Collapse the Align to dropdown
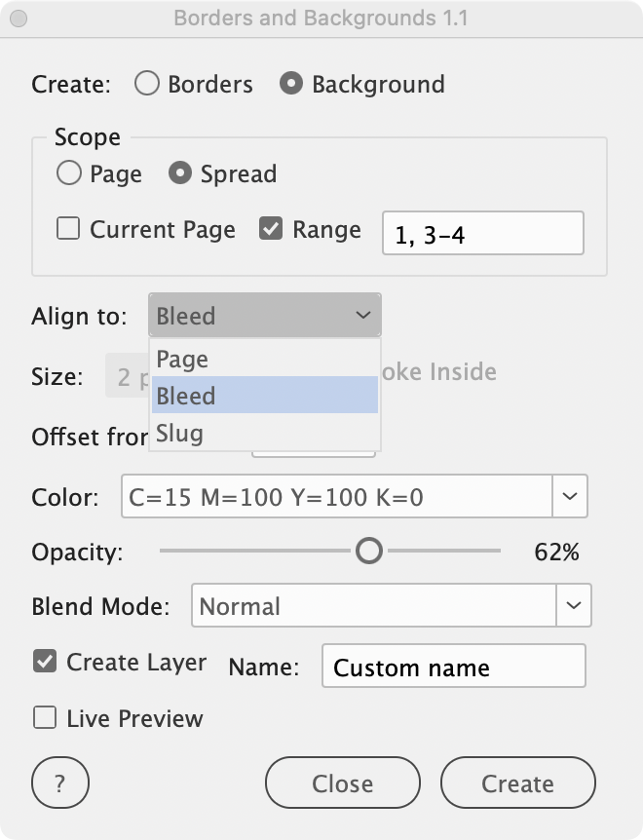Screen dimensions: 643x840 click(x=265, y=316)
